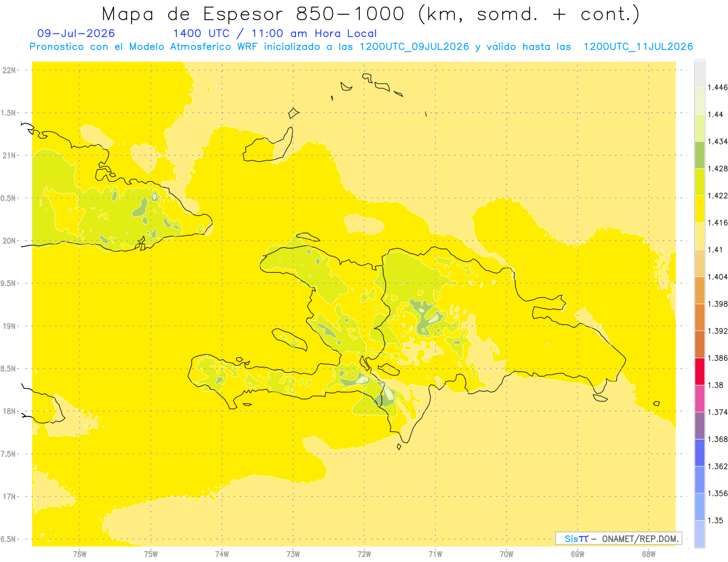Click the pale yellow 1.41–1.416 legend swatch
This screenshot has height=562, width=728.
pyautogui.click(x=699, y=236)
